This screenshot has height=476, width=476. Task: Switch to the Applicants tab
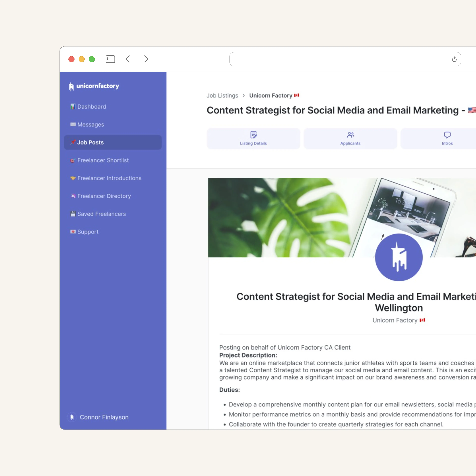350,138
